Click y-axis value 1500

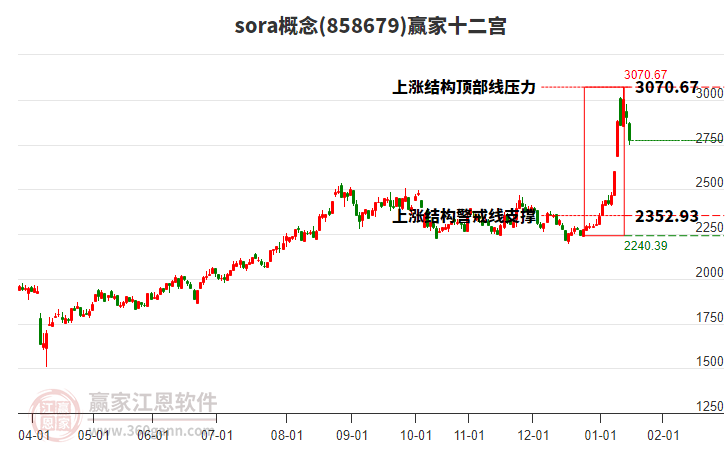tap(709, 362)
